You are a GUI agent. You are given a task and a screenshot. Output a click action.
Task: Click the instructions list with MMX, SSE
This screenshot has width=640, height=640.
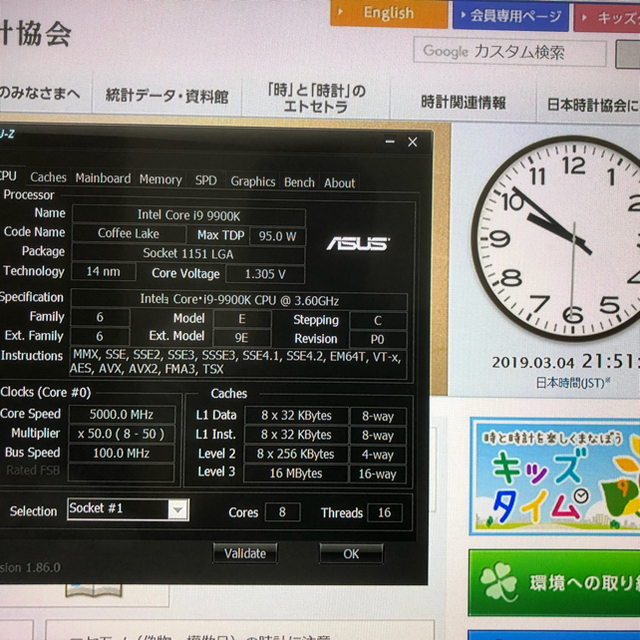(x=238, y=362)
